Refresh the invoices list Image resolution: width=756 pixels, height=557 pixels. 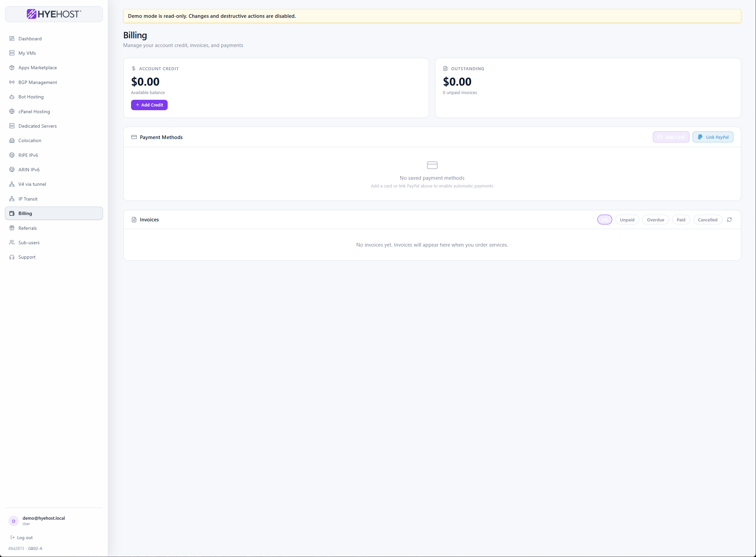pos(729,220)
